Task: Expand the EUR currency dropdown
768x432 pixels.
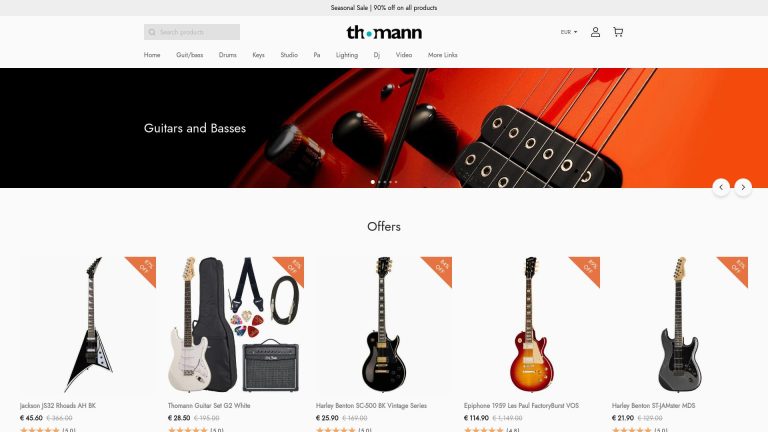Action: tap(569, 32)
